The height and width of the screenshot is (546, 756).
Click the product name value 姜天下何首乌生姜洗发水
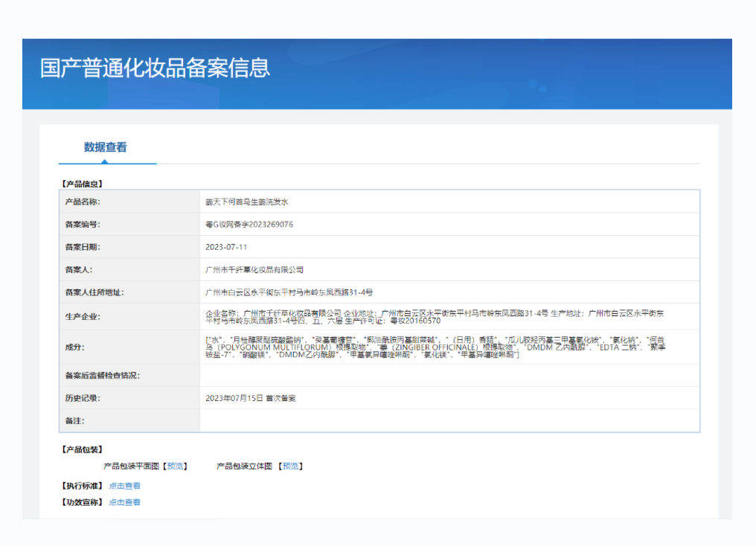252,202
